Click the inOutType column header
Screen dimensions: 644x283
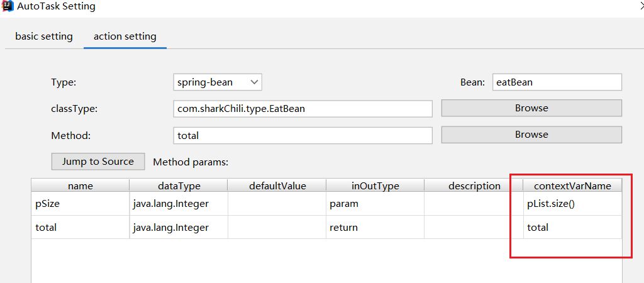375,186
